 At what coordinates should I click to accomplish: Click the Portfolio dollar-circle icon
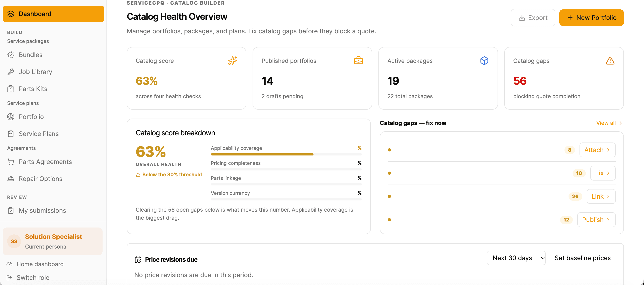(11, 117)
